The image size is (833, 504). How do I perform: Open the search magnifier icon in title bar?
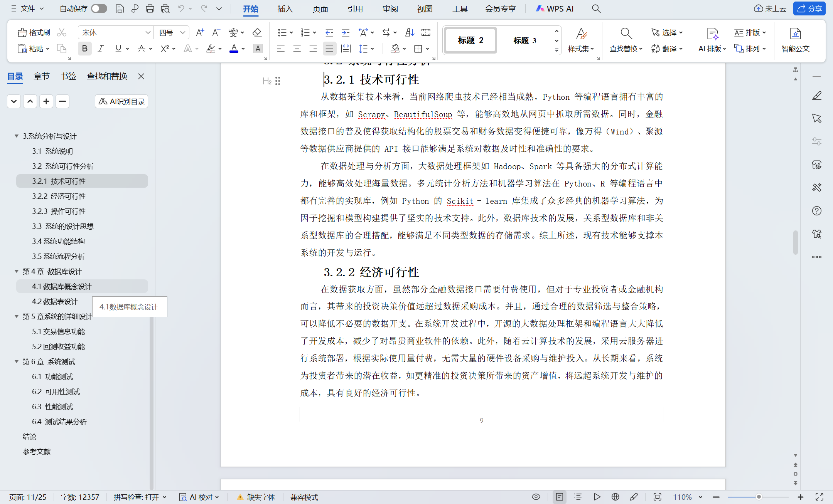coord(596,8)
